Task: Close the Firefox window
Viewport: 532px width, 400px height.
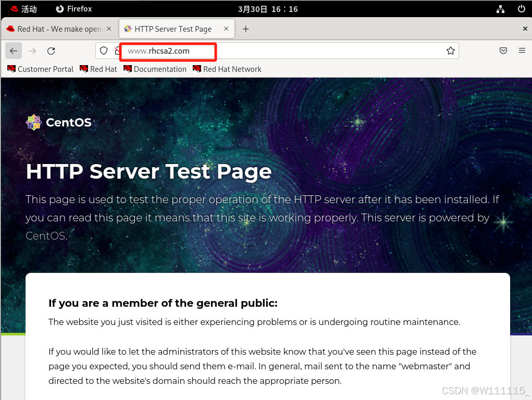Action: coord(525,29)
